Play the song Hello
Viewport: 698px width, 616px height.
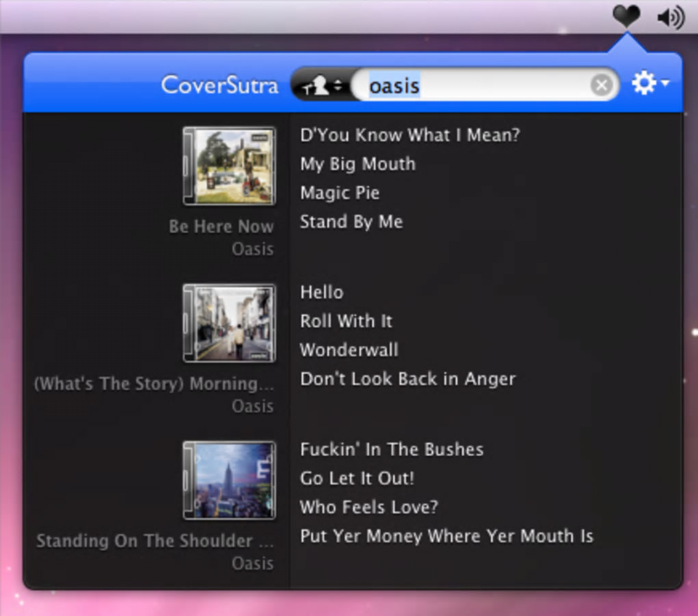pos(322,292)
